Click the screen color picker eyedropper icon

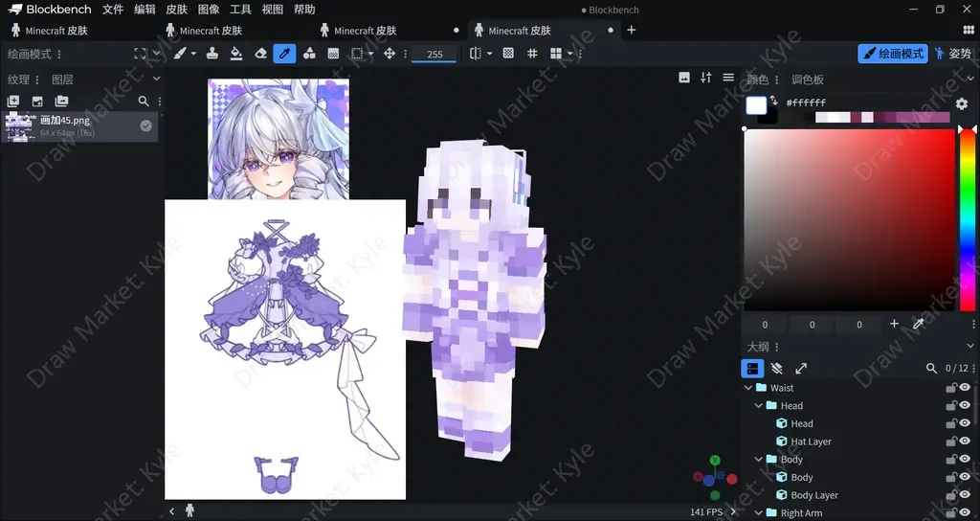[918, 324]
